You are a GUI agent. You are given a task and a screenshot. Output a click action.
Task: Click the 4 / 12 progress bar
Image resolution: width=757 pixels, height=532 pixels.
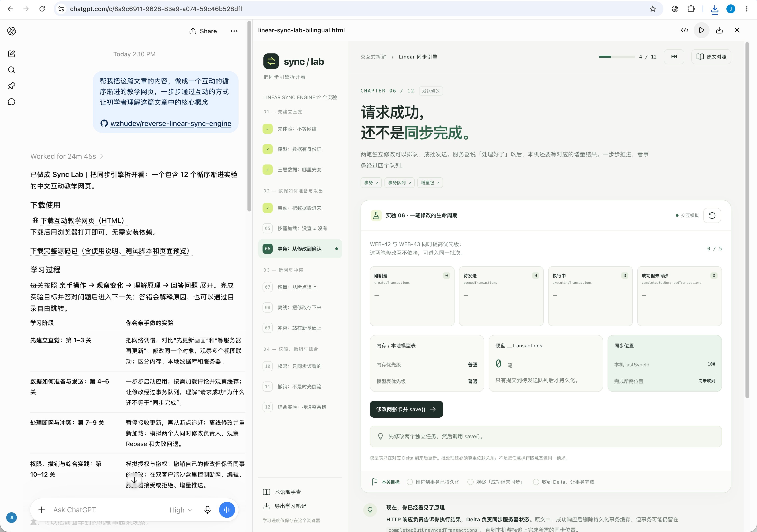pyautogui.click(x=617, y=57)
